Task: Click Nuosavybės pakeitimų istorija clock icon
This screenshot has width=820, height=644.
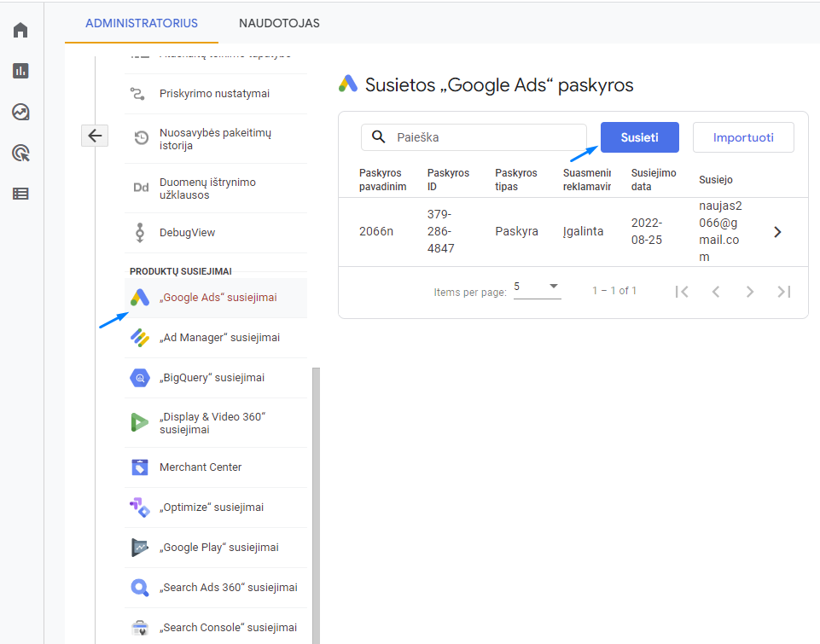Action: tap(141, 138)
